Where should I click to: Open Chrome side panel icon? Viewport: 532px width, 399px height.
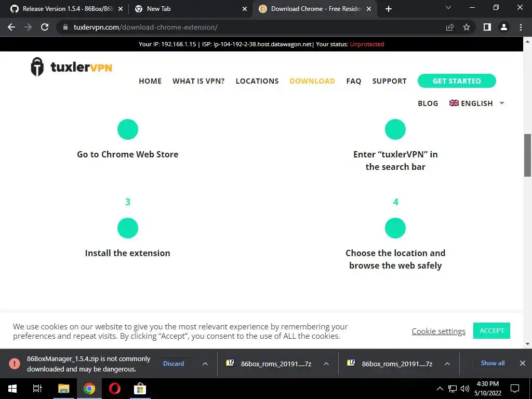tap(487, 27)
